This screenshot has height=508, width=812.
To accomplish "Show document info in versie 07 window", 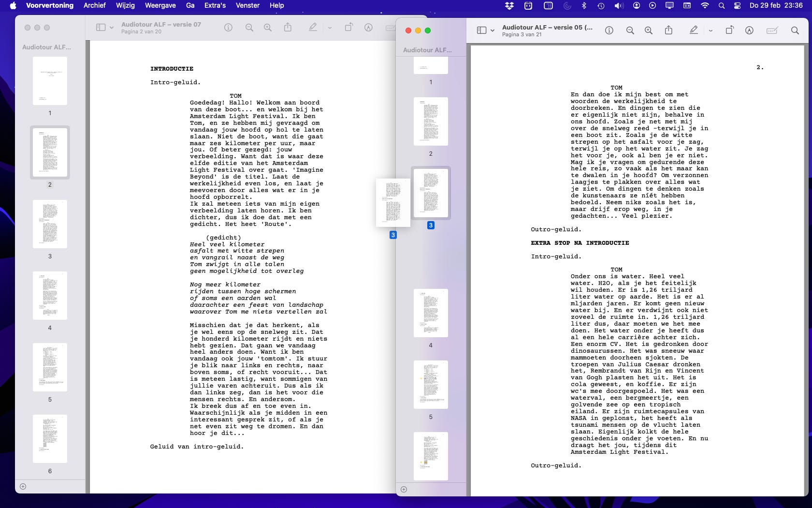I will tap(228, 28).
